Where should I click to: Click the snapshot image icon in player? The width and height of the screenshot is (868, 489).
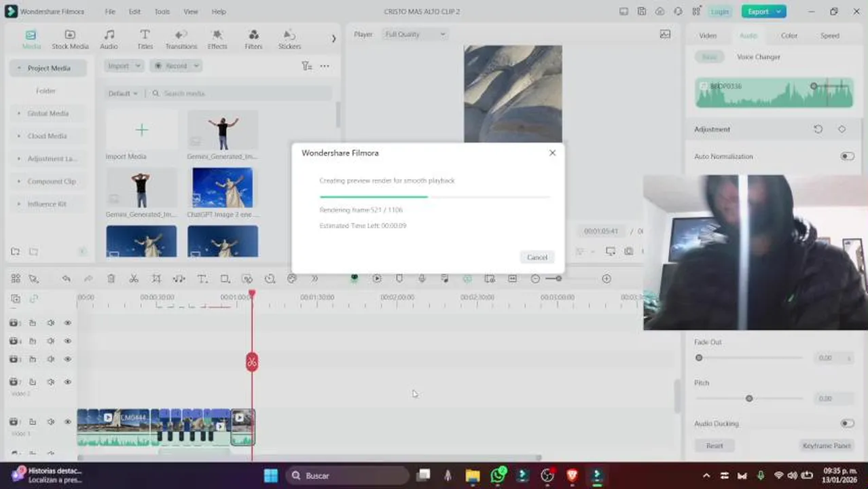[665, 34]
